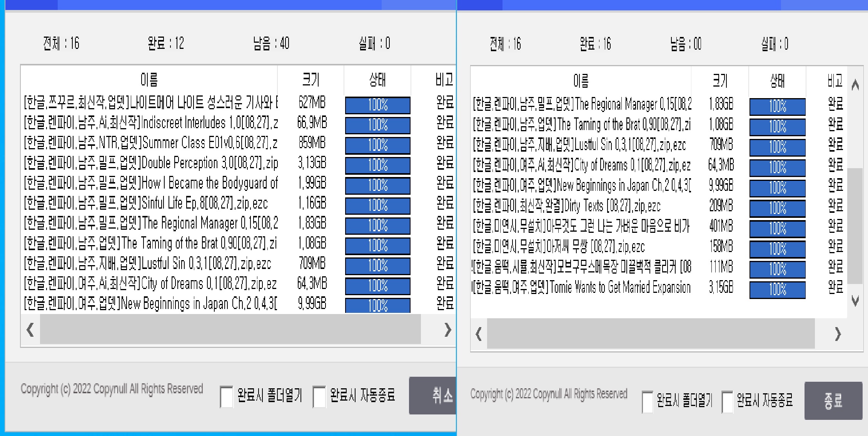Toggle 완료시 폴더열기 checkbox in right window
The height and width of the screenshot is (436, 868).
pyautogui.click(x=648, y=401)
